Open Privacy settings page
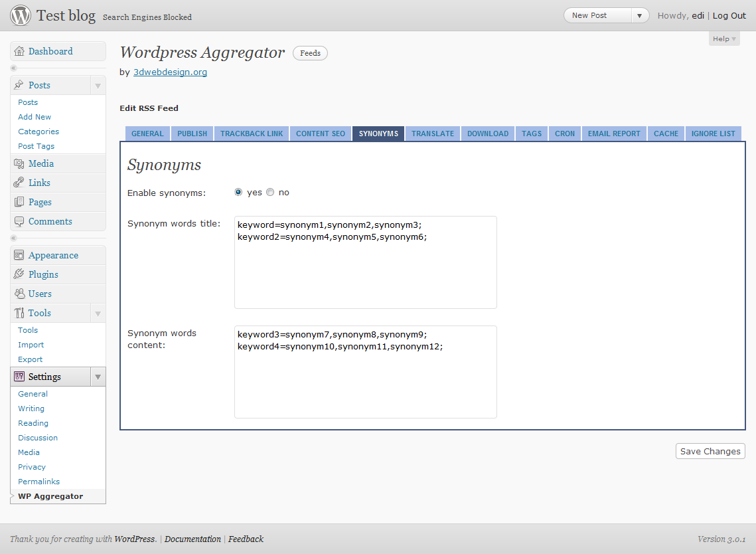This screenshot has width=756, height=554. point(32,467)
